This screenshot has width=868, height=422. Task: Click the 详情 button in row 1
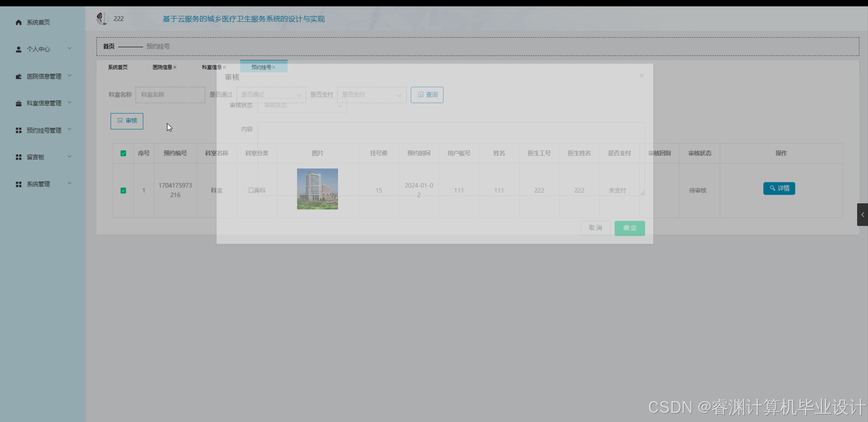779,188
